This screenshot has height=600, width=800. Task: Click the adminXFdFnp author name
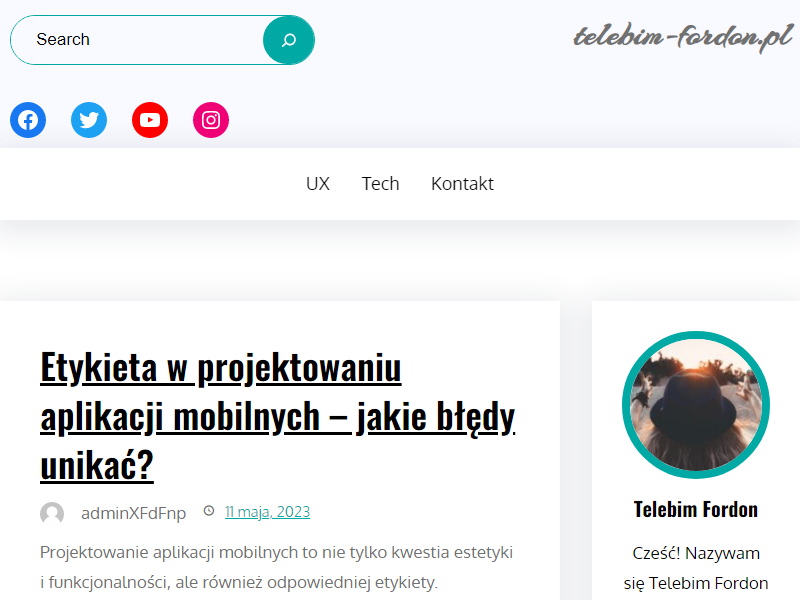[134, 513]
